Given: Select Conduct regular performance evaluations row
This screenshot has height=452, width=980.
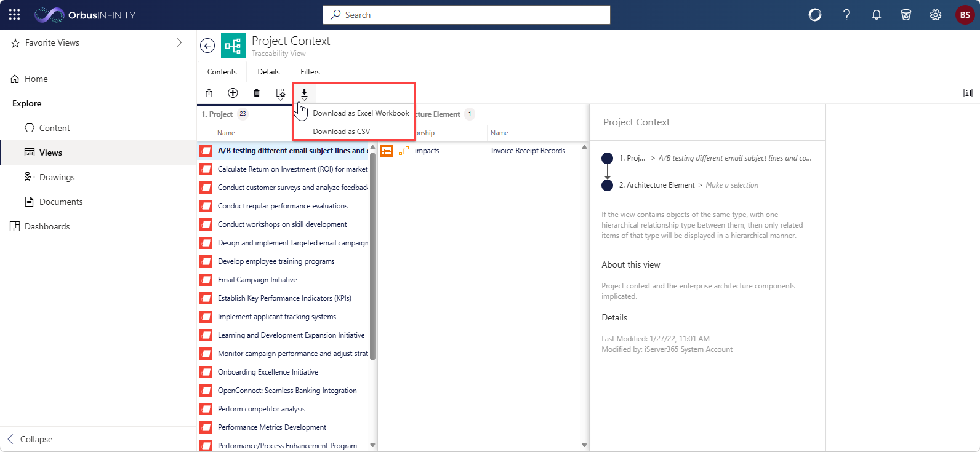Looking at the screenshot, I should [283, 206].
